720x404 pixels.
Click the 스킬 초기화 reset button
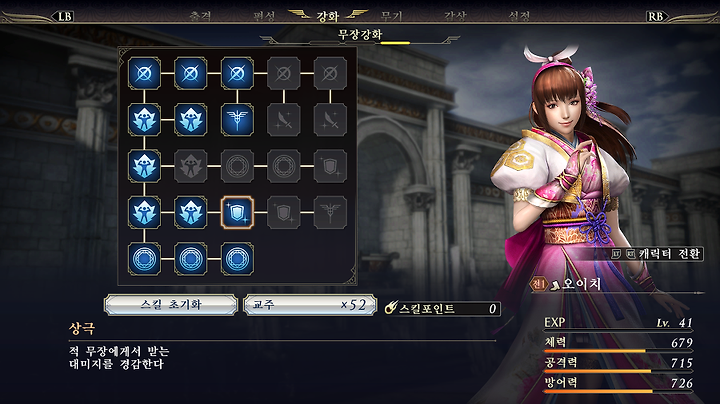tap(171, 305)
